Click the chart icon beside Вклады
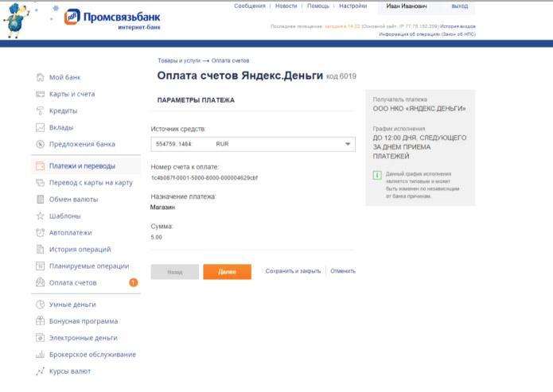 (x=41, y=127)
